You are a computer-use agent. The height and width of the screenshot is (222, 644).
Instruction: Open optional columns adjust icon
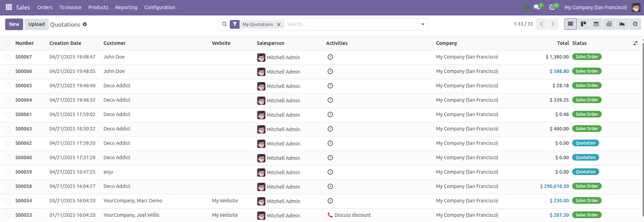click(x=636, y=43)
